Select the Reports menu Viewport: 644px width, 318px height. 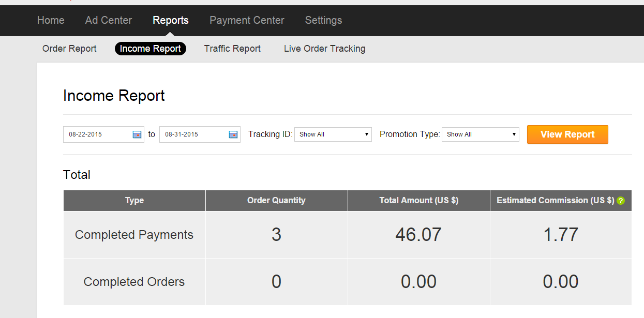coord(171,20)
